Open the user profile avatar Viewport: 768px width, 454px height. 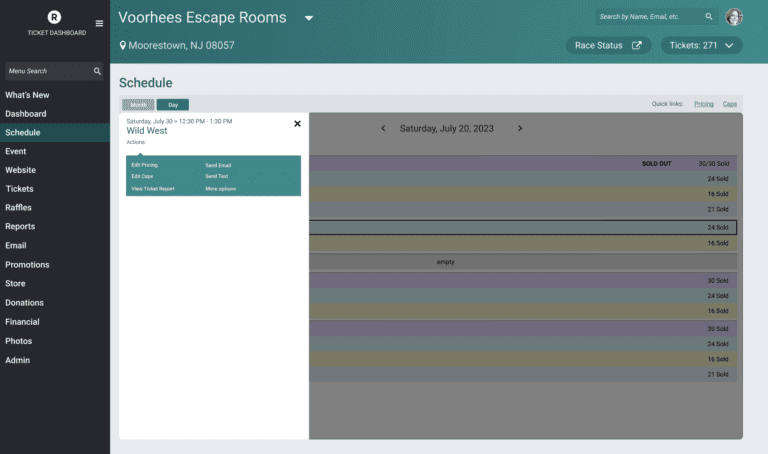(x=734, y=17)
